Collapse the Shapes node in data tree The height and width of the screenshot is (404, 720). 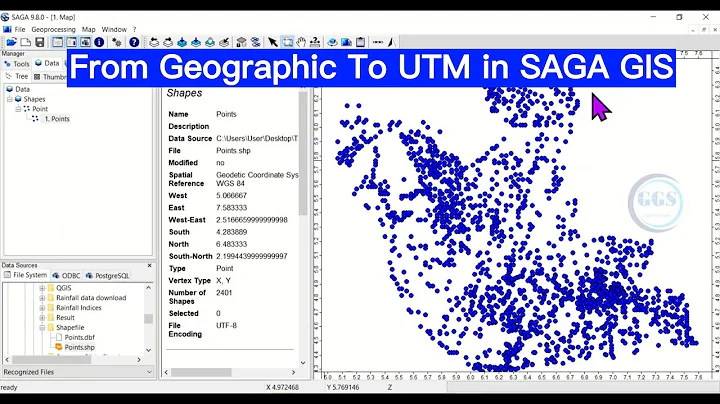tap(10, 99)
